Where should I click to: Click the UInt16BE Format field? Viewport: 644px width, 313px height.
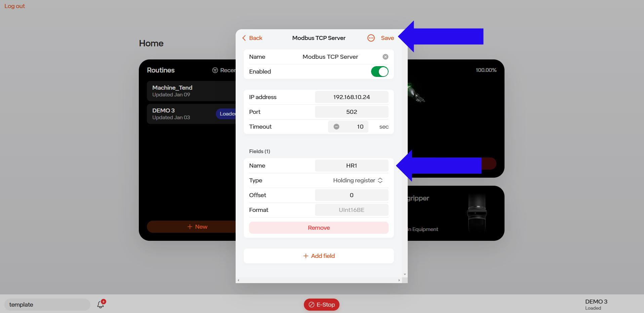(352, 210)
